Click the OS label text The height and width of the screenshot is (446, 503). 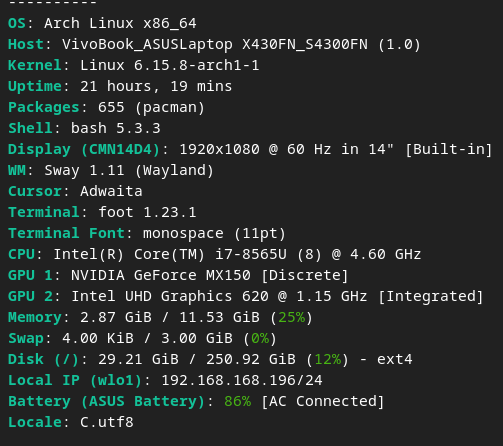pyautogui.click(x=17, y=24)
